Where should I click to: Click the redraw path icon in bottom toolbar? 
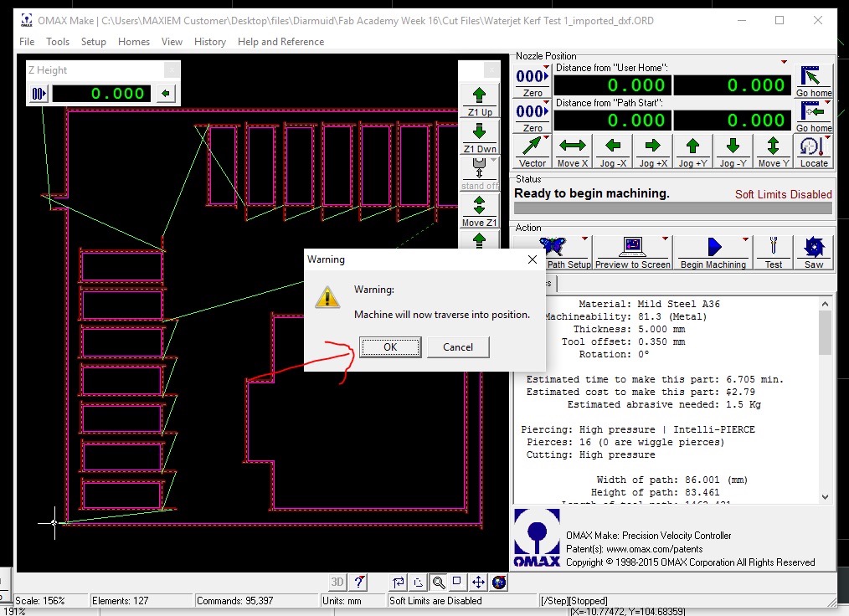(x=398, y=582)
